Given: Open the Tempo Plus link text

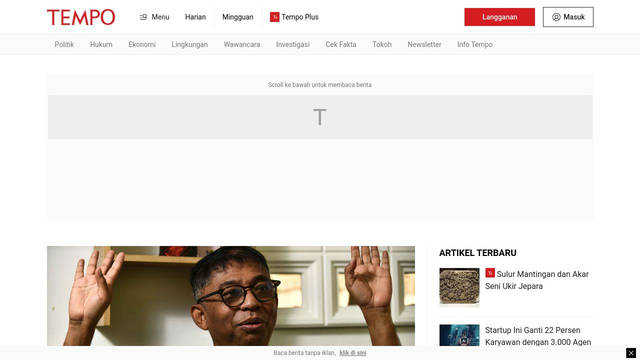Looking at the screenshot, I should coord(300,17).
